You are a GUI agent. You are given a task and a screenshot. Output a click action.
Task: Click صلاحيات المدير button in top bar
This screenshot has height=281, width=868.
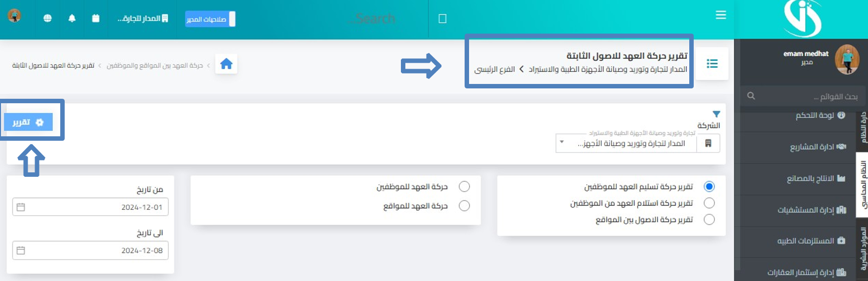210,19
